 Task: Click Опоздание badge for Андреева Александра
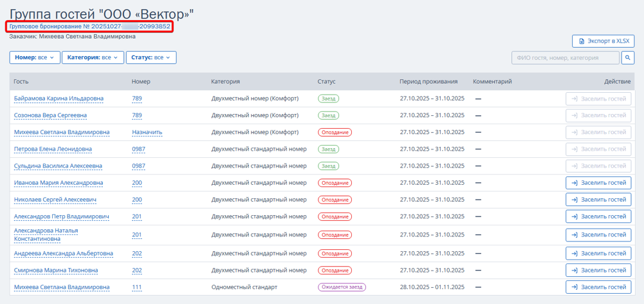[x=335, y=254]
